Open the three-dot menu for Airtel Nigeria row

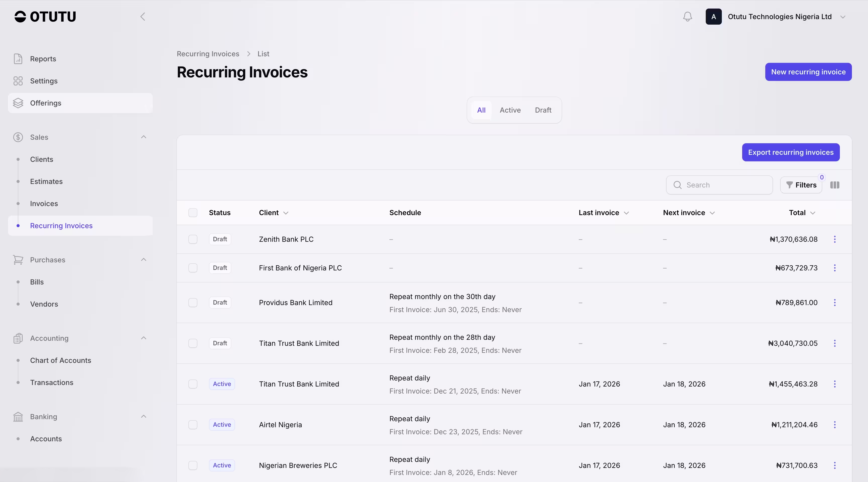835,425
